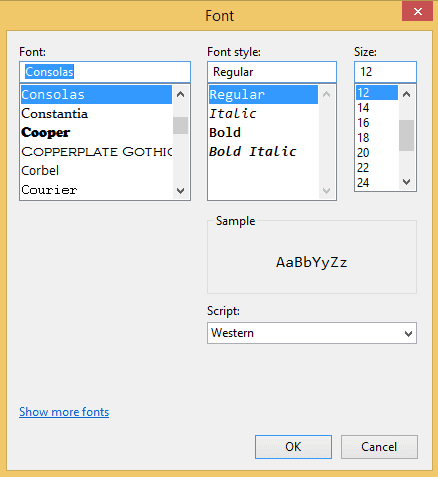The width and height of the screenshot is (438, 477).
Task: Select Courier in the font list
Action: click(96, 190)
